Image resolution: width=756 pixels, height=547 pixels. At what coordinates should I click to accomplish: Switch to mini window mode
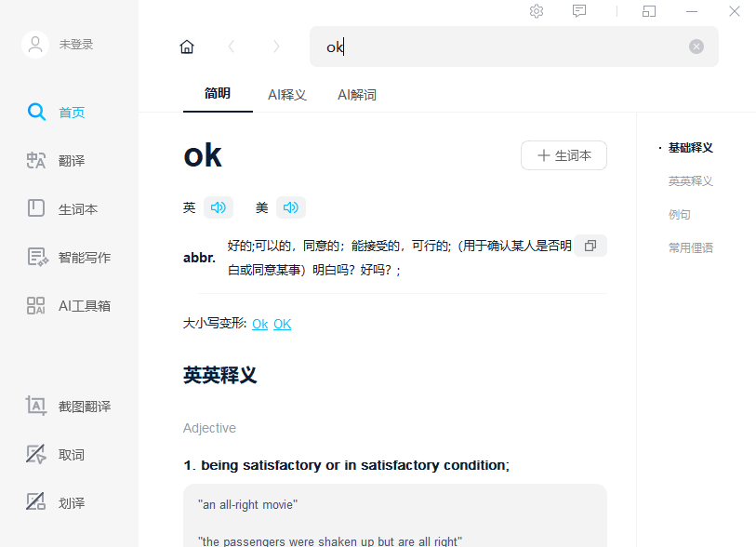pos(649,11)
